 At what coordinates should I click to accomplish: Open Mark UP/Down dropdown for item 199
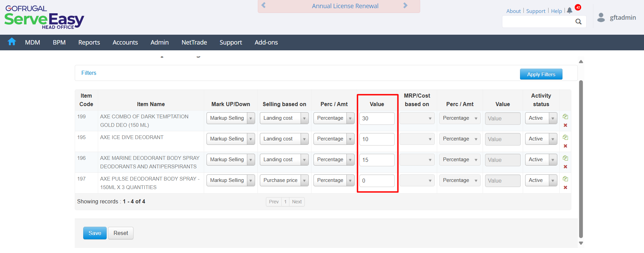click(231, 118)
